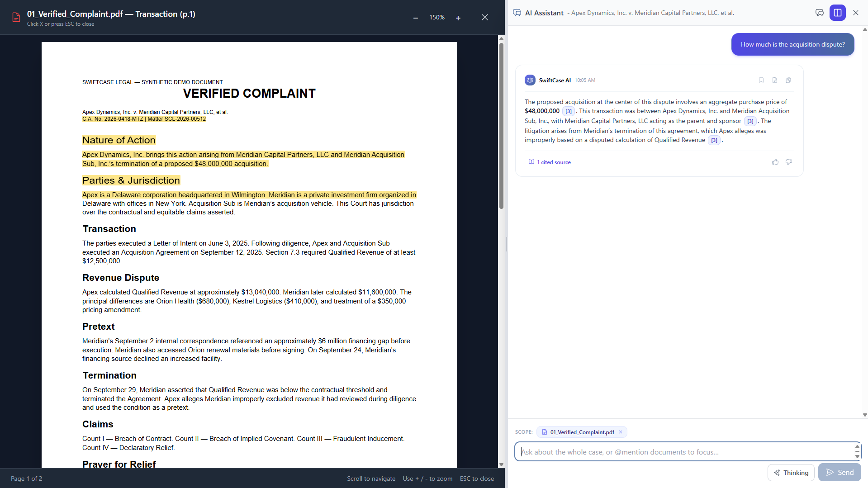Viewport: 868px width, 488px height.
Task: Toggle the split panel view button
Action: point(837,13)
